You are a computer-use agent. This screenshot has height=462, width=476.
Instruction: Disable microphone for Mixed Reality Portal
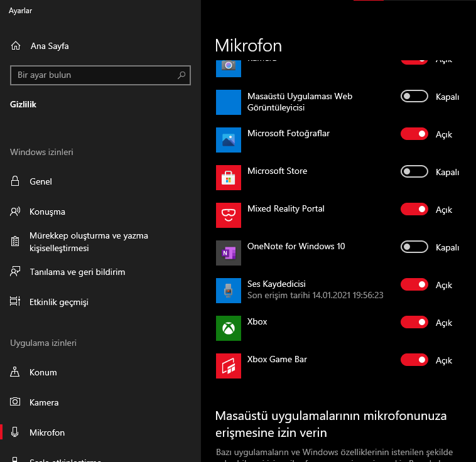point(414,210)
